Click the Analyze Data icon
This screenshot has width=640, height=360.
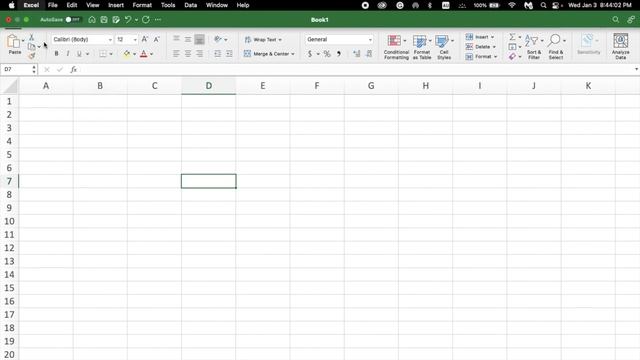pos(620,46)
